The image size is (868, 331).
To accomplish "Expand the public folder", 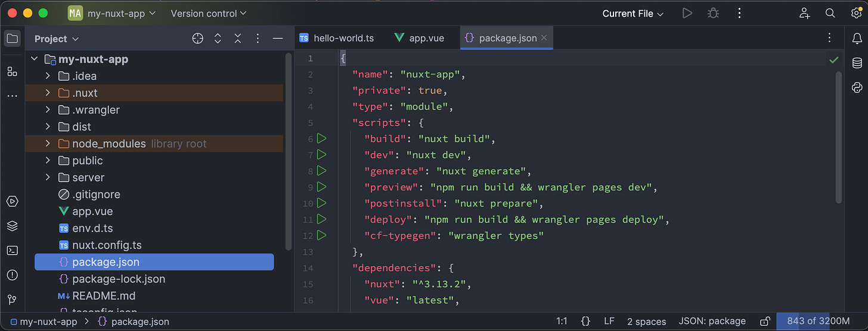I will (48, 161).
